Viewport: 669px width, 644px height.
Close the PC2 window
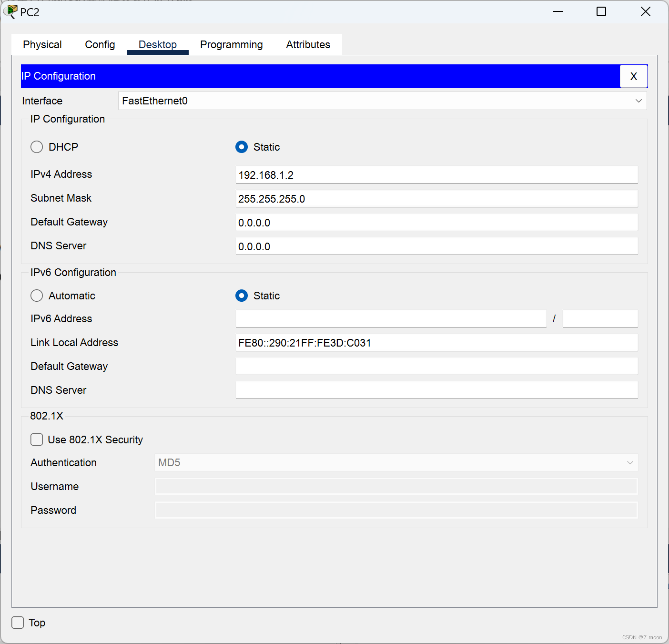pos(646,11)
